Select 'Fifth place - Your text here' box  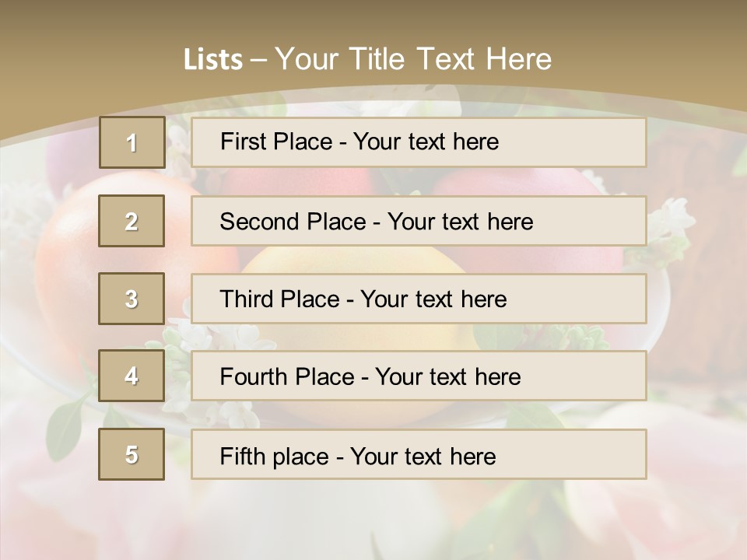(x=419, y=454)
